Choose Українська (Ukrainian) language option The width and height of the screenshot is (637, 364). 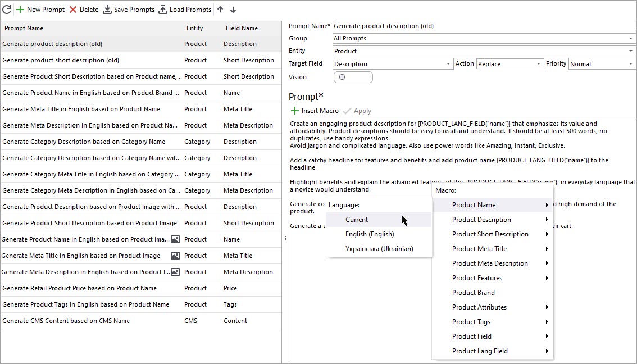pyautogui.click(x=379, y=249)
